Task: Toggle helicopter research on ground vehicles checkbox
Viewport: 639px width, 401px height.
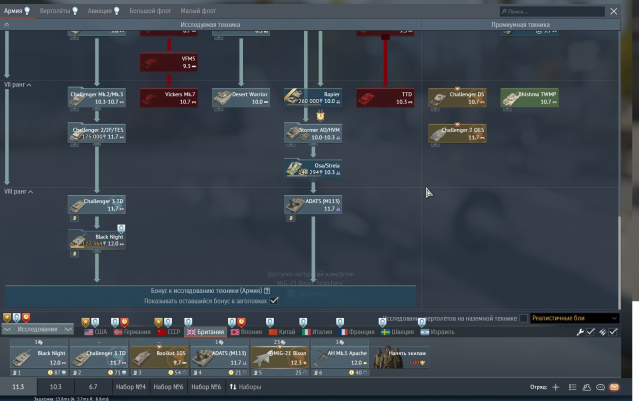Action: (523, 318)
